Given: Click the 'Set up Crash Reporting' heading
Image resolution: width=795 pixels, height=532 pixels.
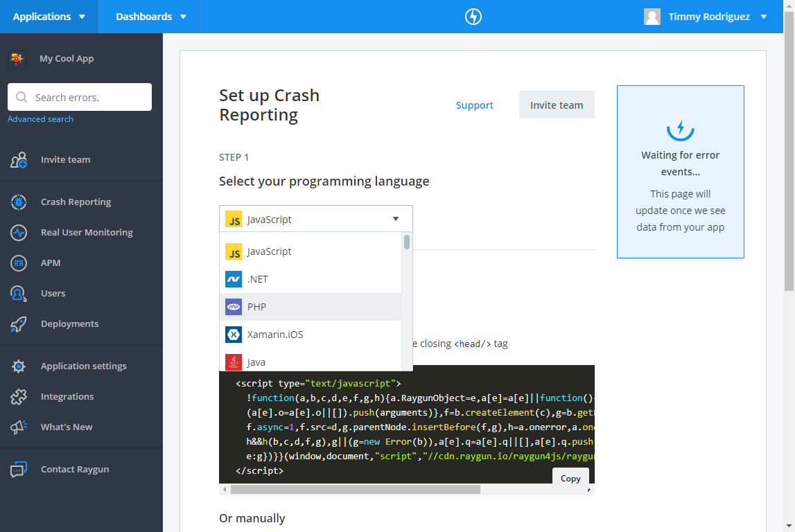Looking at the screenshot, I should tap(269, 105).
